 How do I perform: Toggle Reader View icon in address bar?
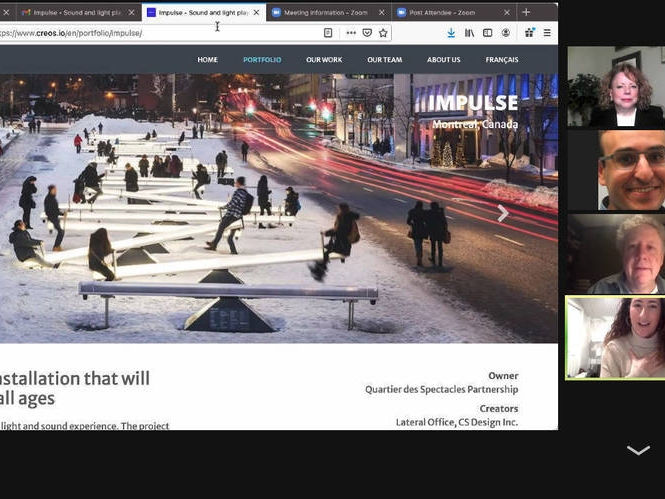[328, 33]
